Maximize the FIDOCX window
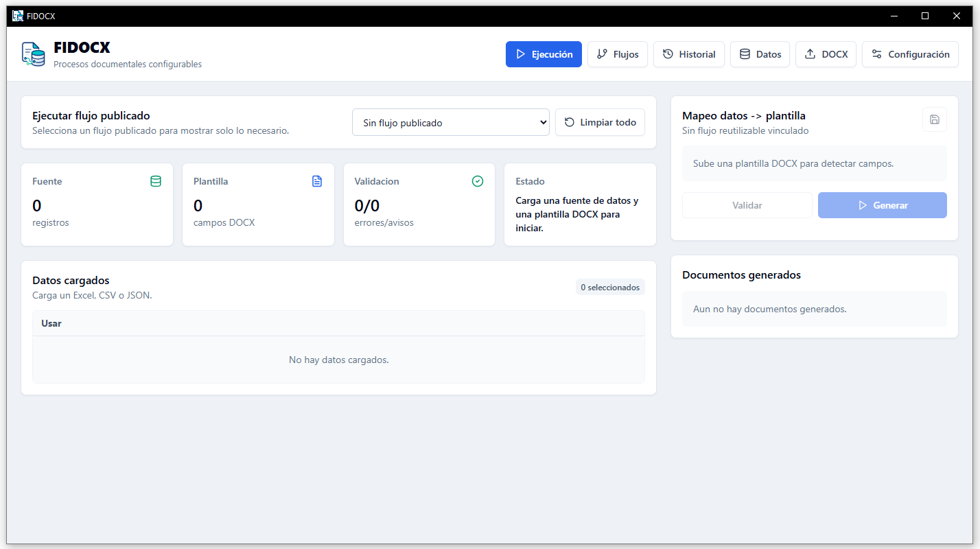 [925, 16]
